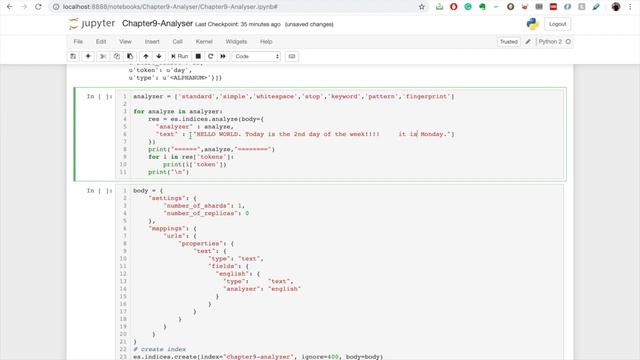This screenshot has height=360, width=640.
Task: Click the red Opera extension icon
Action: click(x=453, y=7)
